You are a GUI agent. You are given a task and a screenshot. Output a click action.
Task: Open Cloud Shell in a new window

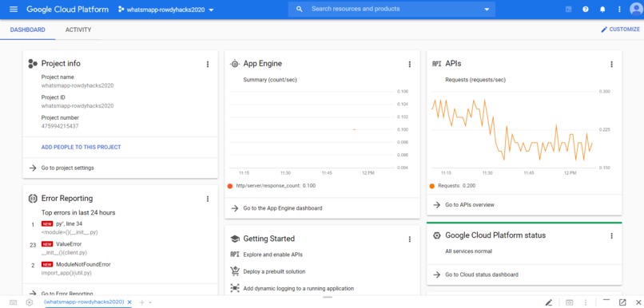(622, 302)
